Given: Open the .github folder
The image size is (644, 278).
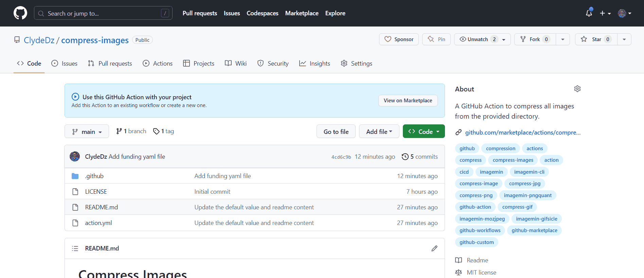Looking at the screenshot, I should [x=94, y=176].
